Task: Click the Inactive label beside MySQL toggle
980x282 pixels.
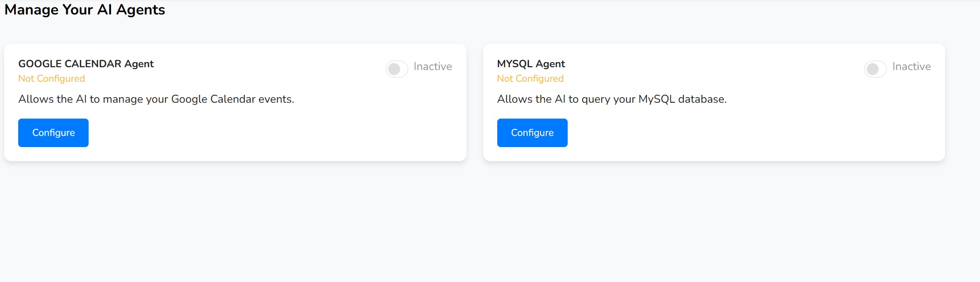Action: [x=911, y=67]
